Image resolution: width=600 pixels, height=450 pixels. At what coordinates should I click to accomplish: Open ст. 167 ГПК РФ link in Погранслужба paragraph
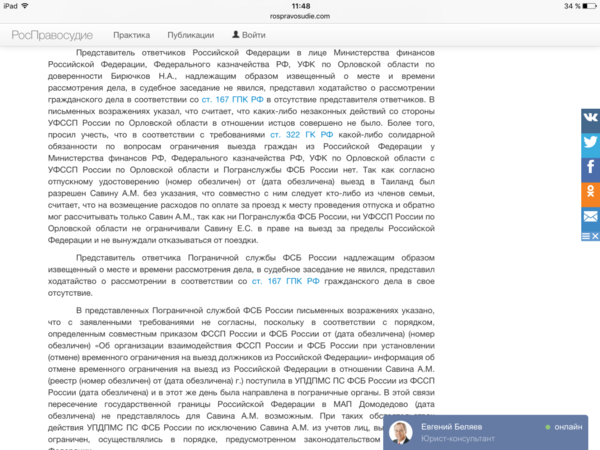coord(285,281)
